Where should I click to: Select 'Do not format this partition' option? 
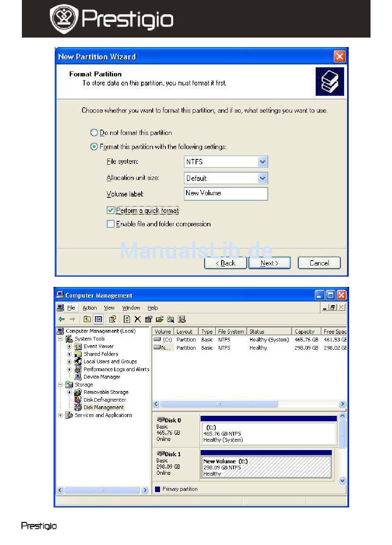pyautogui.click(x=94, y=133)
